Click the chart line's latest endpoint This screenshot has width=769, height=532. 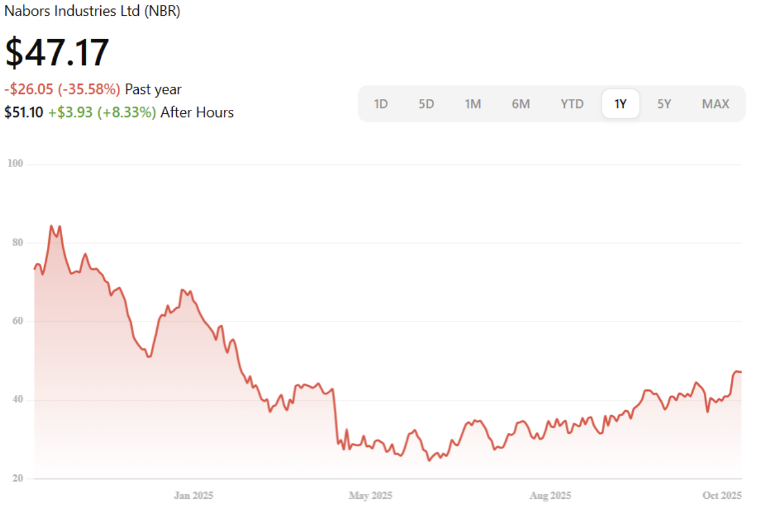click(741, 372)
